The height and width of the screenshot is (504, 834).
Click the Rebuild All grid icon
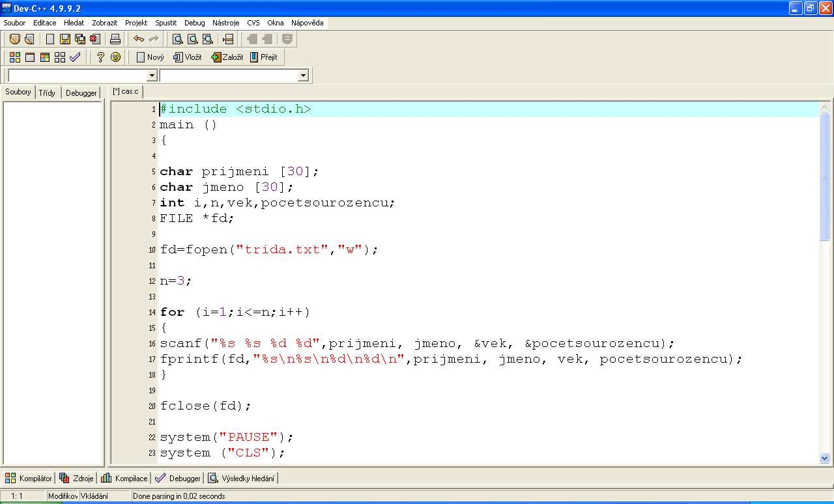click(60, 57)
